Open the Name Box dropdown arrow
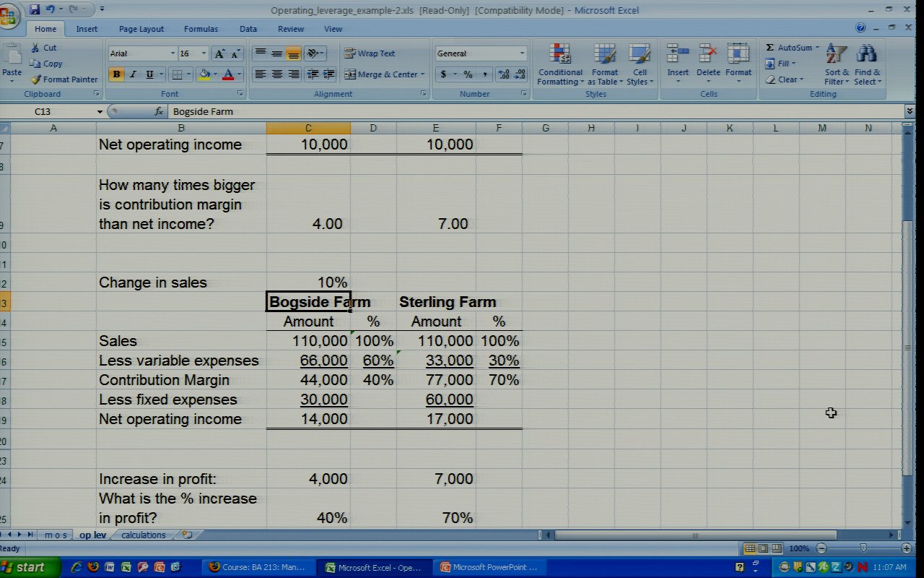This screenshot has width=924, height=578. click(x=100, y=112)
